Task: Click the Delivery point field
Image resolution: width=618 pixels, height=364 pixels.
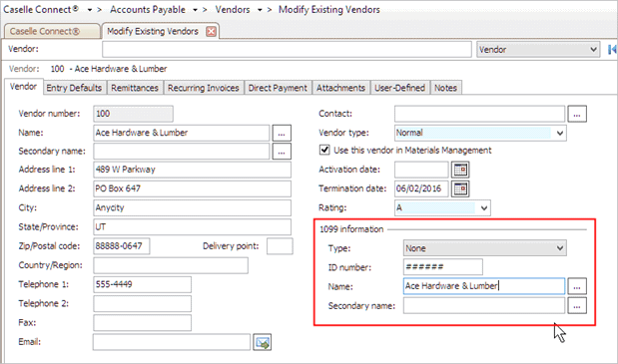Action: tap(280, 246)
